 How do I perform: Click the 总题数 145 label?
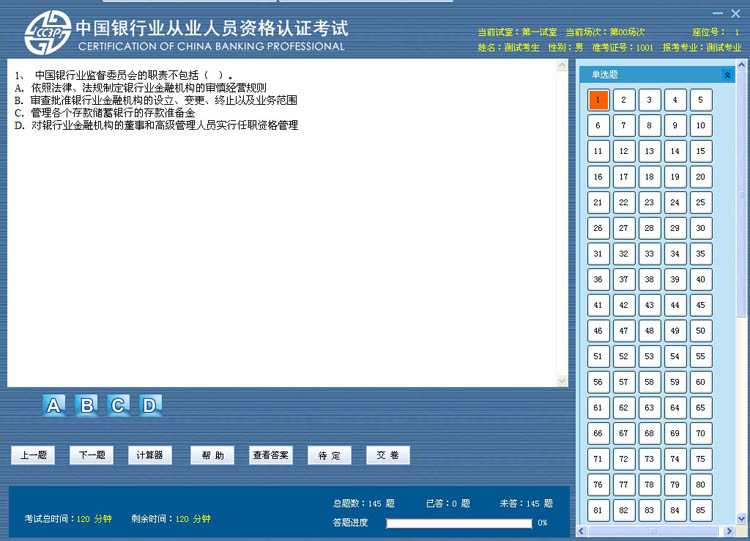pos(364,504)
